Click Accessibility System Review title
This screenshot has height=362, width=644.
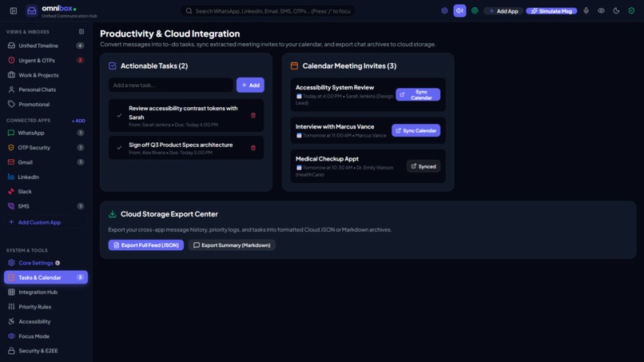pos(335,88)
